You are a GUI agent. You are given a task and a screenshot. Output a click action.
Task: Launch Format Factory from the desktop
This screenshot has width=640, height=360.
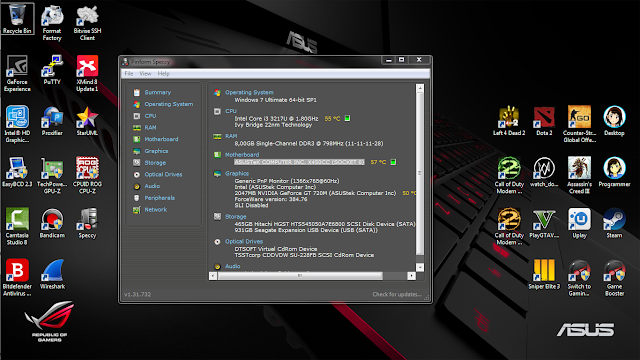[x=52, y=23]
